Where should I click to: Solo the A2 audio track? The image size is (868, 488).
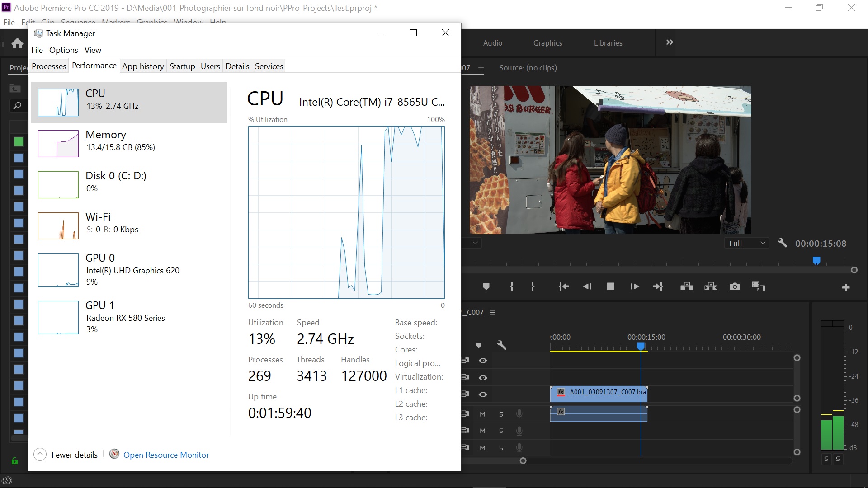click(x=501, y=430)
